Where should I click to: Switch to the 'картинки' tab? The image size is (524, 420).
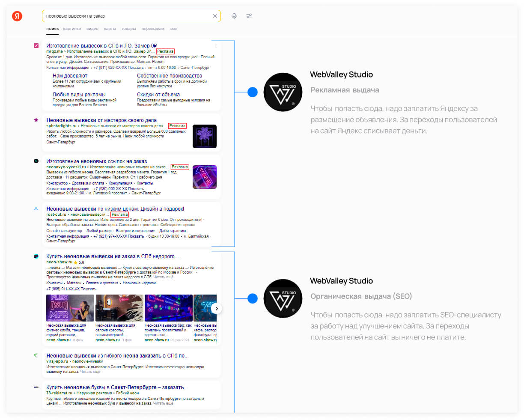(x=72, y=29)
